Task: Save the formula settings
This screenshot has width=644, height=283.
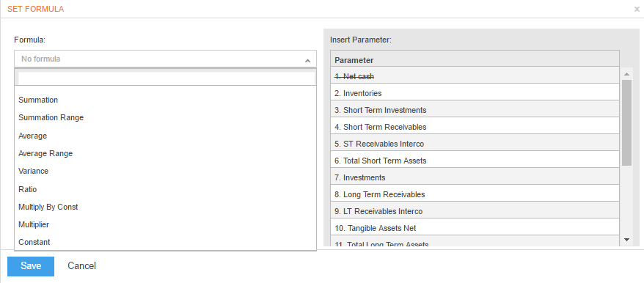Action: click(x=31, y=266)
